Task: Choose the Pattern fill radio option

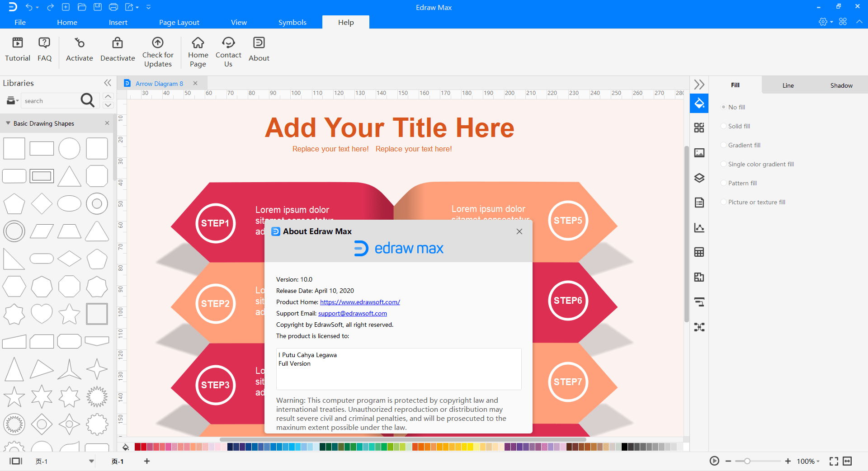Action: point(724,183)
